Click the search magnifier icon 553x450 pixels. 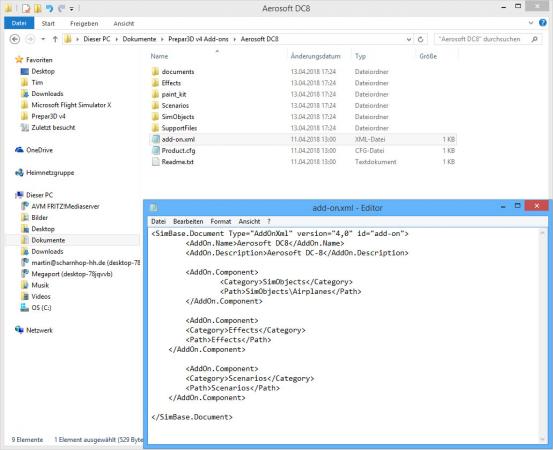535,39
